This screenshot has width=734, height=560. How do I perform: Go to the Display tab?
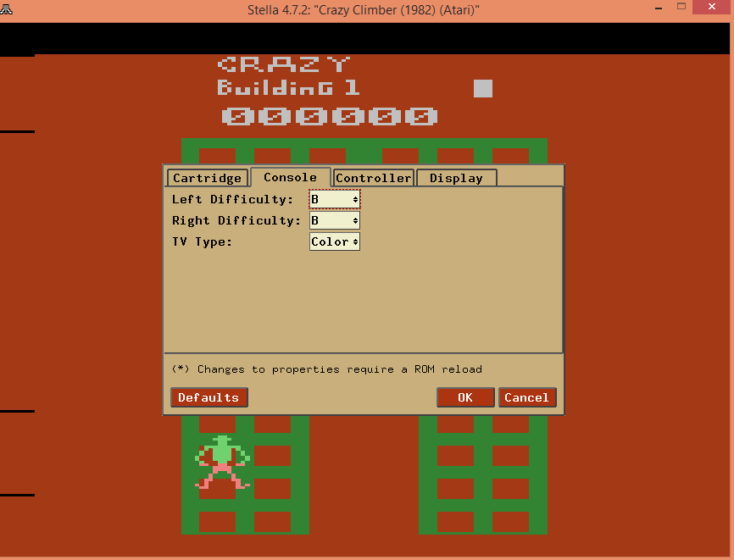[456, 178]
